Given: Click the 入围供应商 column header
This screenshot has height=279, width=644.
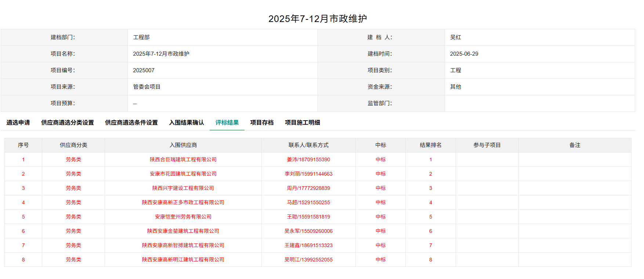Looking at the screenshot, I should (x=183, y=145).
